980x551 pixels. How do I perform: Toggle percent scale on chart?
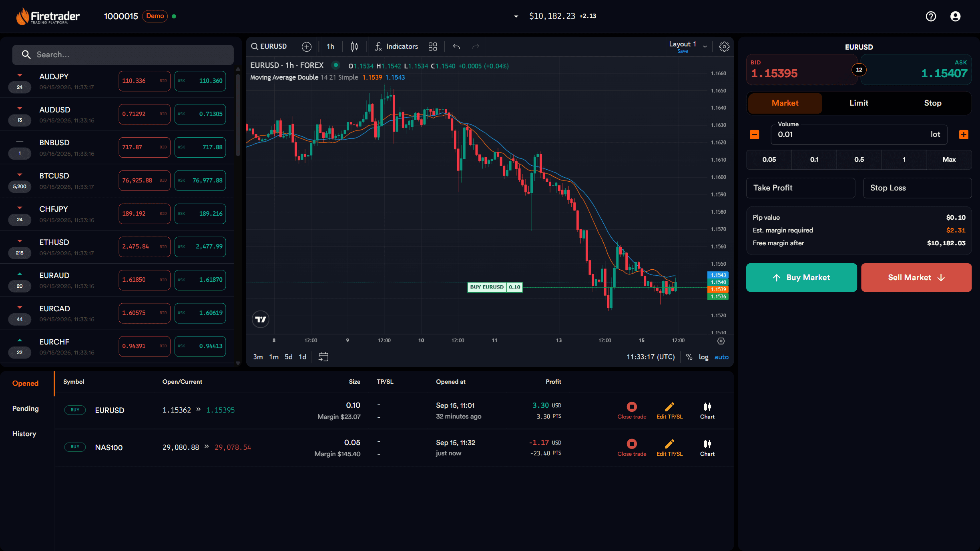(x=689, y=357)
